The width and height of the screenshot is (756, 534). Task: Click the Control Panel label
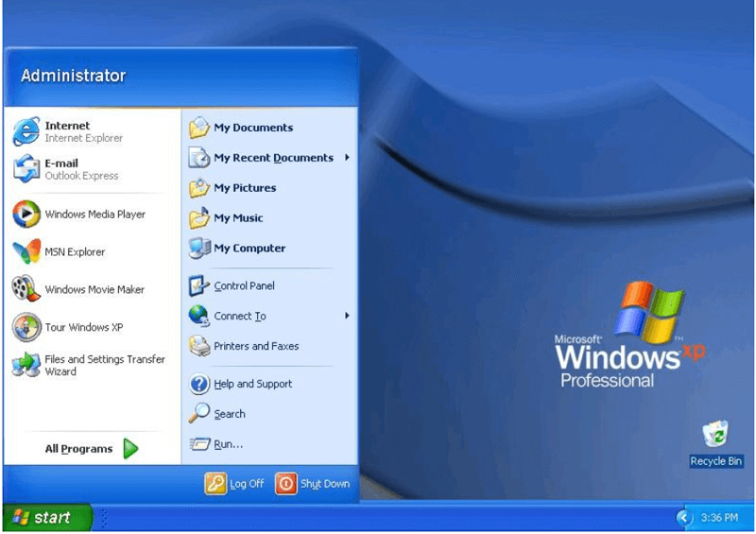pos(245,286)
